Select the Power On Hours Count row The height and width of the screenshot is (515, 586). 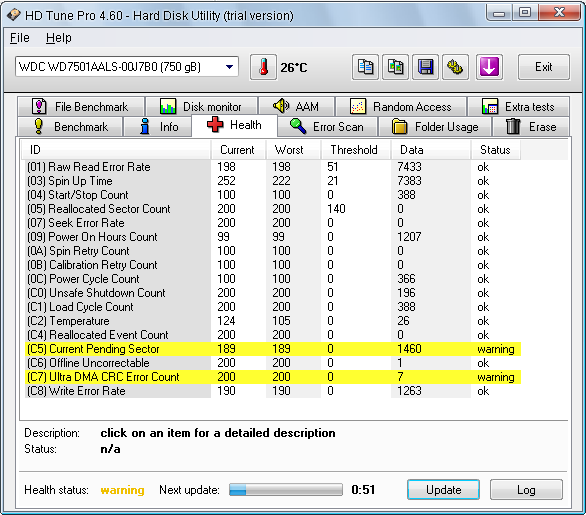click(x=273, y=237)
